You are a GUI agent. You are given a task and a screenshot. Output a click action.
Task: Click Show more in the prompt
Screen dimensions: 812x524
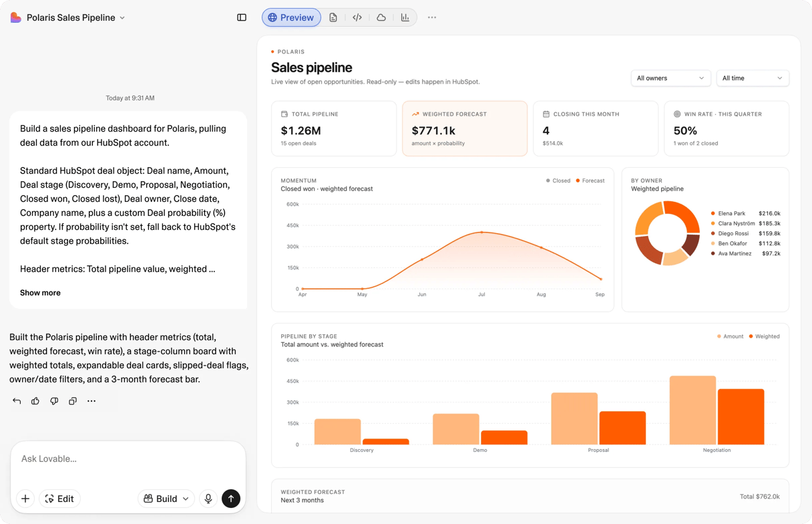40,293
